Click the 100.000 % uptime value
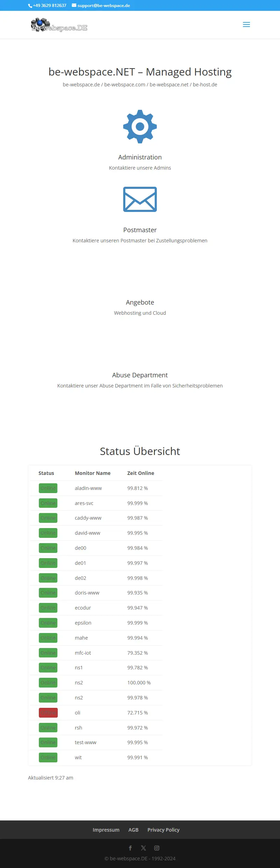 [x=139, y=683]
